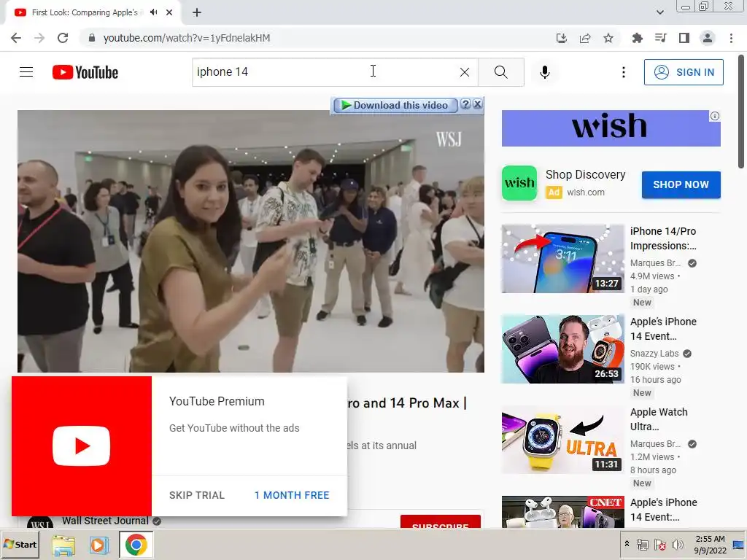Open the Chrome profile avatar

[x=708, y=38]
